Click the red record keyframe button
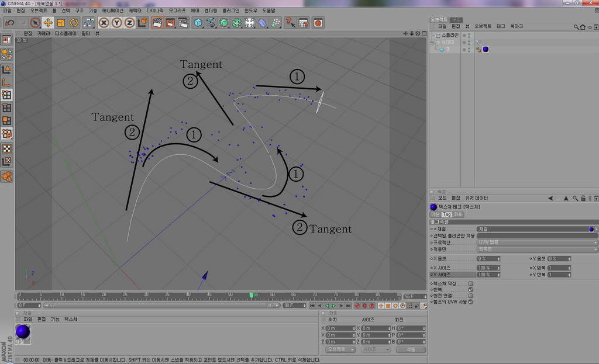The width and height of the screenshot is (599, 364). coord(357,306)
